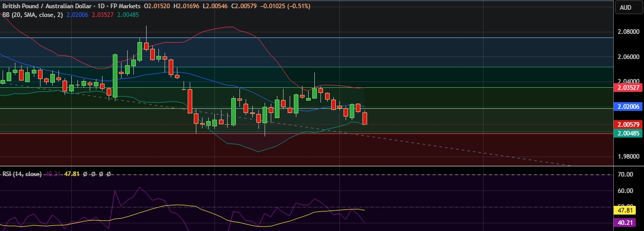Click the 2.08000 price scale level

click(628, 32)
